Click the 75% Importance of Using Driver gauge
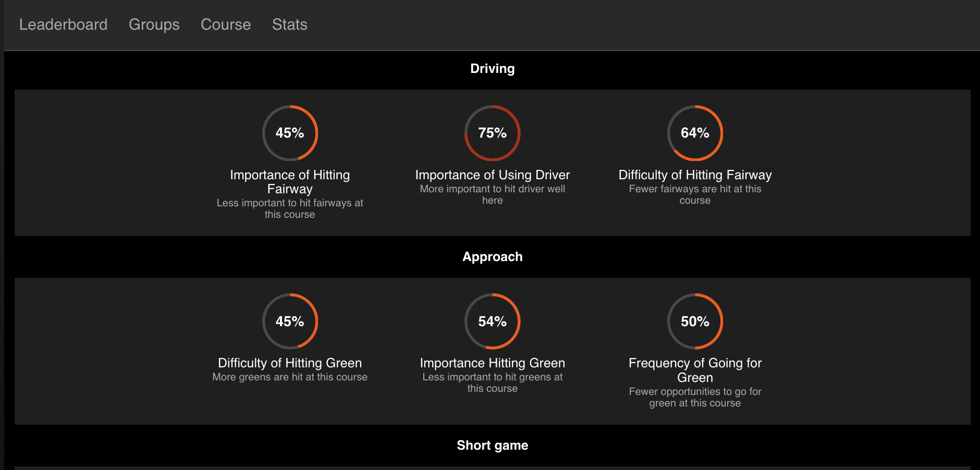The height and width of the screenshot is (470, 980). coord(492,133)
